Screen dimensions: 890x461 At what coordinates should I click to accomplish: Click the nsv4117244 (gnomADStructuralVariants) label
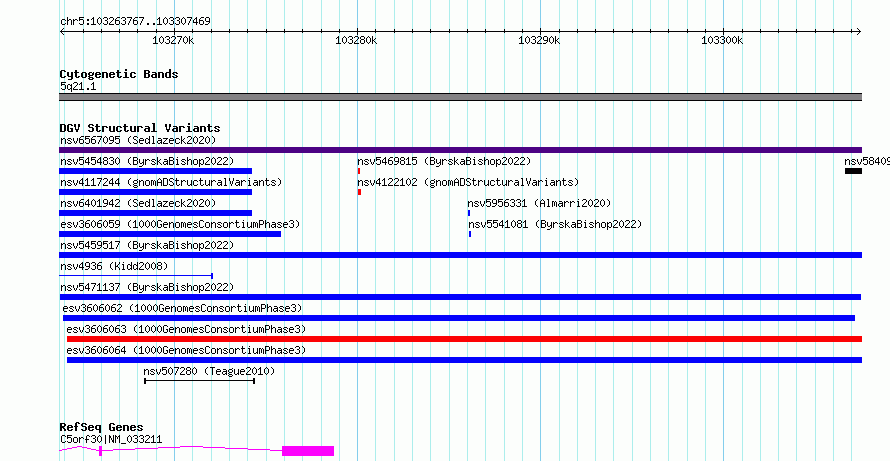(x=171, y=182)
